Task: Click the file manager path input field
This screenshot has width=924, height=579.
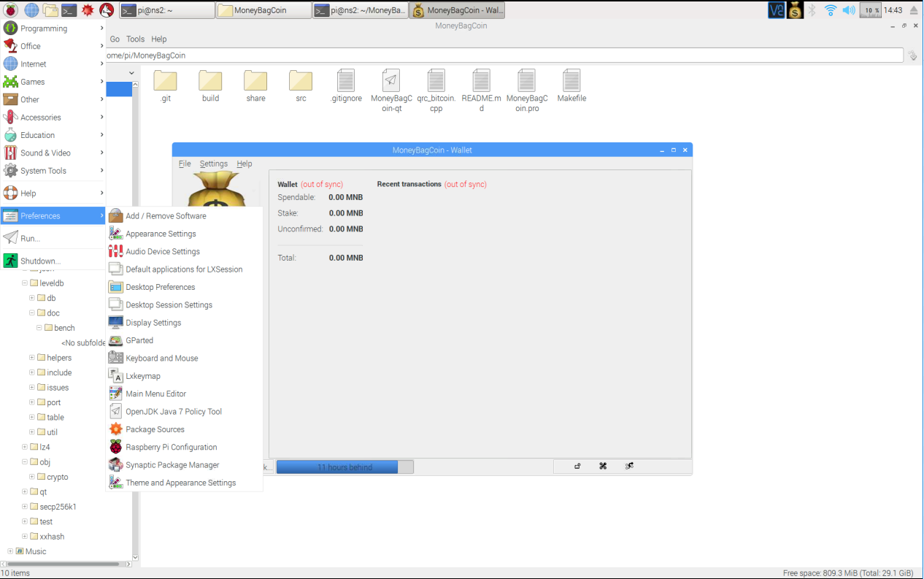Action: tap(504, 55)
